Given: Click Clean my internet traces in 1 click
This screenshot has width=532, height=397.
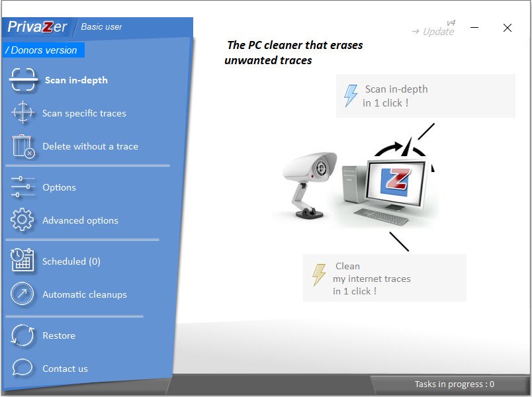Looking at the screenshot, I should point(384,278).
